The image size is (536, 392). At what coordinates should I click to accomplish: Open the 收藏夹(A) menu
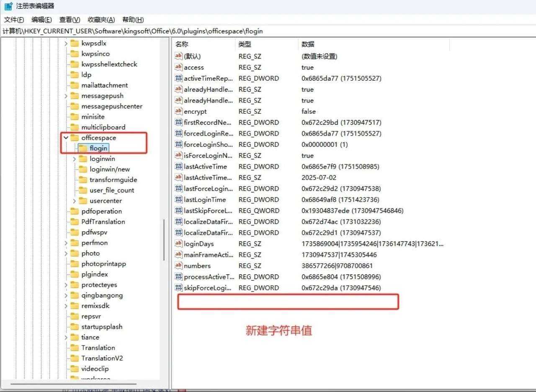point(101,20)
